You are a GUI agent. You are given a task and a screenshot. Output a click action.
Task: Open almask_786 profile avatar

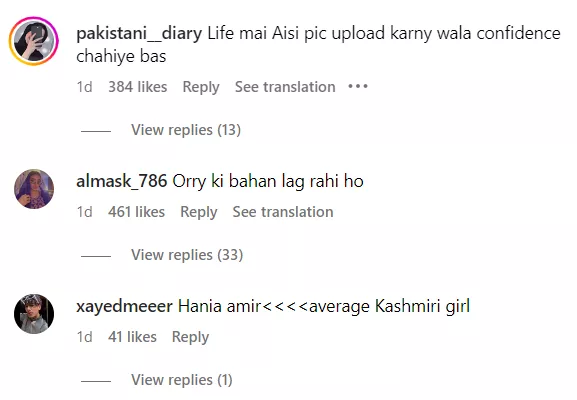(34, 189)
